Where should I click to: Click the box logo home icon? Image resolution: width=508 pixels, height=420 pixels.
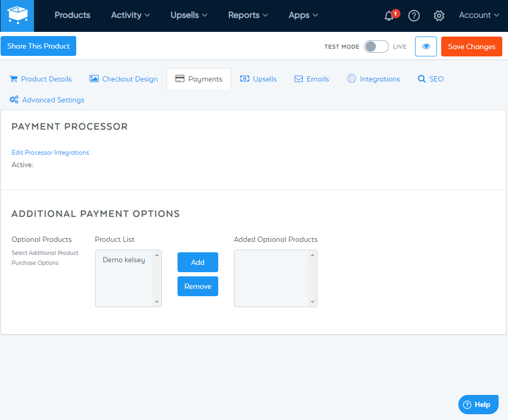(17, 16)
